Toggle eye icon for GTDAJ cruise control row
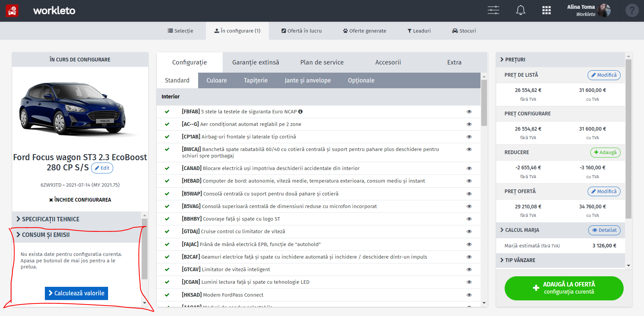Image resolution: width=644 pixels, height=316 pixels. pos(469,231)
